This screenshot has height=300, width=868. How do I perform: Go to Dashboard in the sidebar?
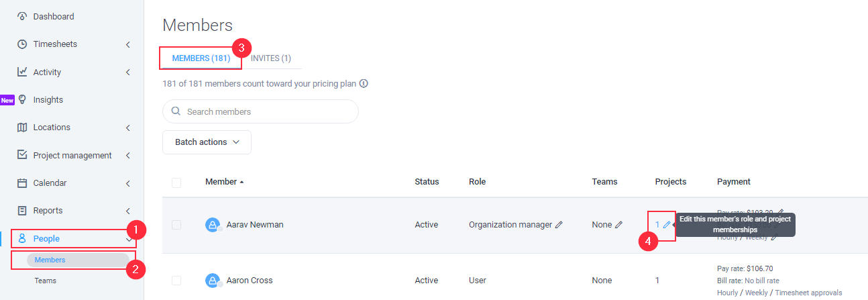[54, 16]
